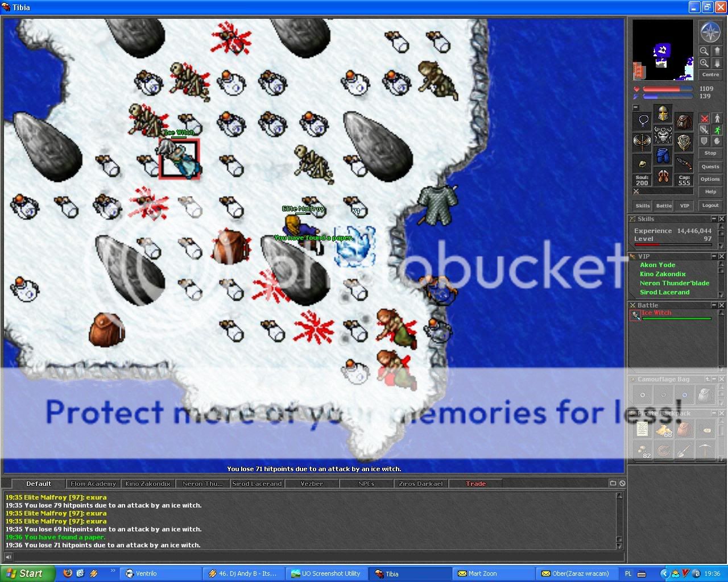
Task: Click the paper item in Pirate Backpack
Action: click(x=643, y=429)
